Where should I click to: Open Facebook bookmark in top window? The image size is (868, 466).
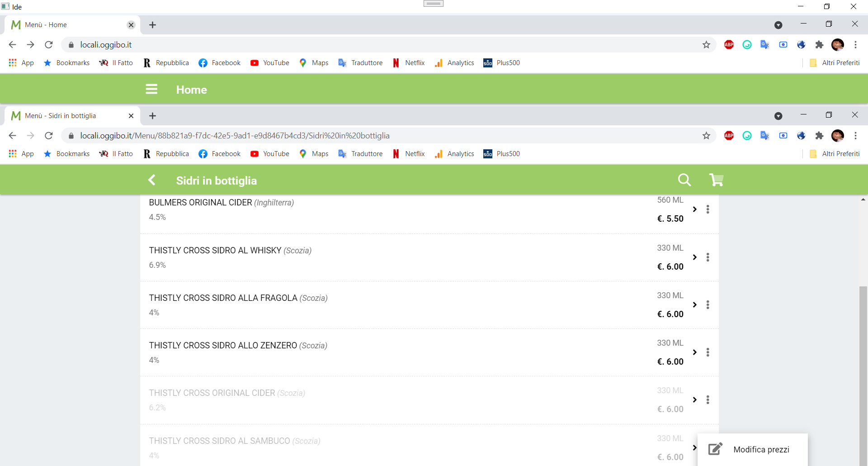[x=220, y=63]
